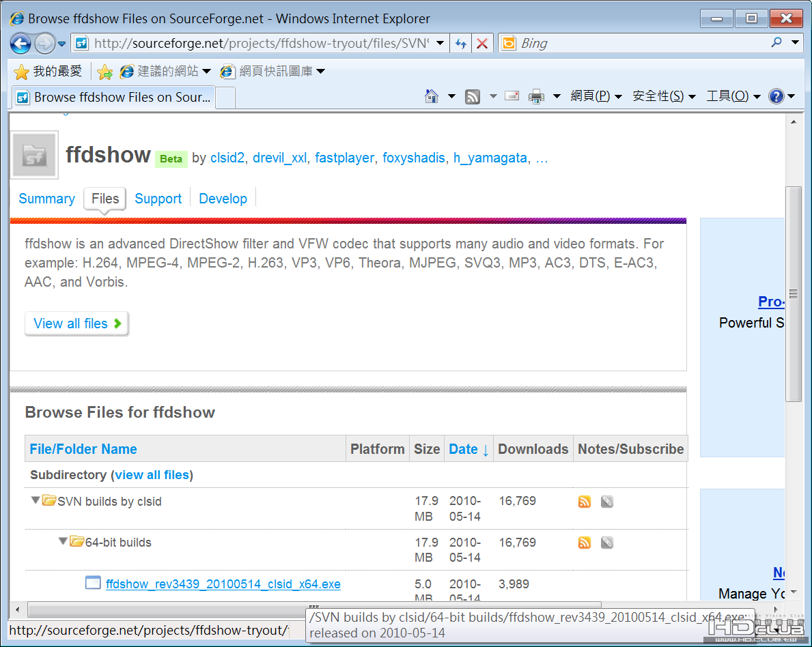
Task: Stop loading with the red X icon
Action: [482, 44]
